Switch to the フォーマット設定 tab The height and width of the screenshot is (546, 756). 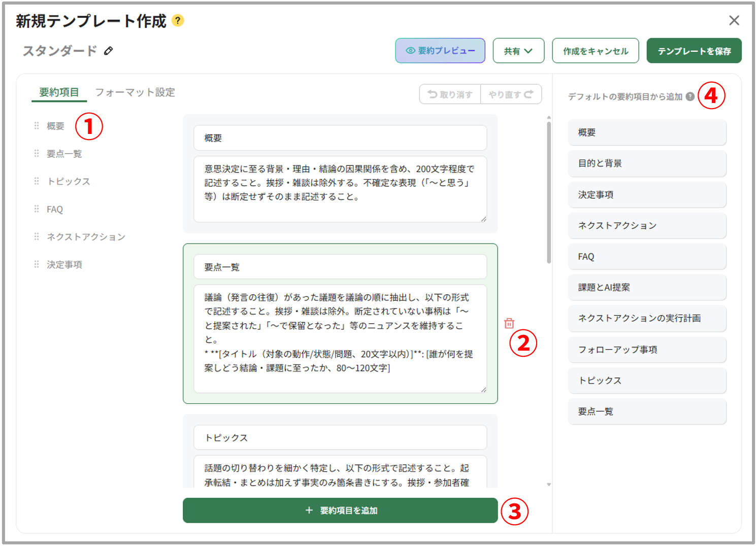(135, 92)
